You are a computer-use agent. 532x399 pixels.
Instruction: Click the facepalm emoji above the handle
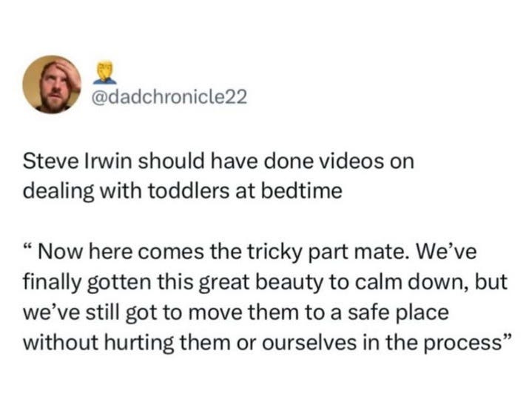pos(105,72)
